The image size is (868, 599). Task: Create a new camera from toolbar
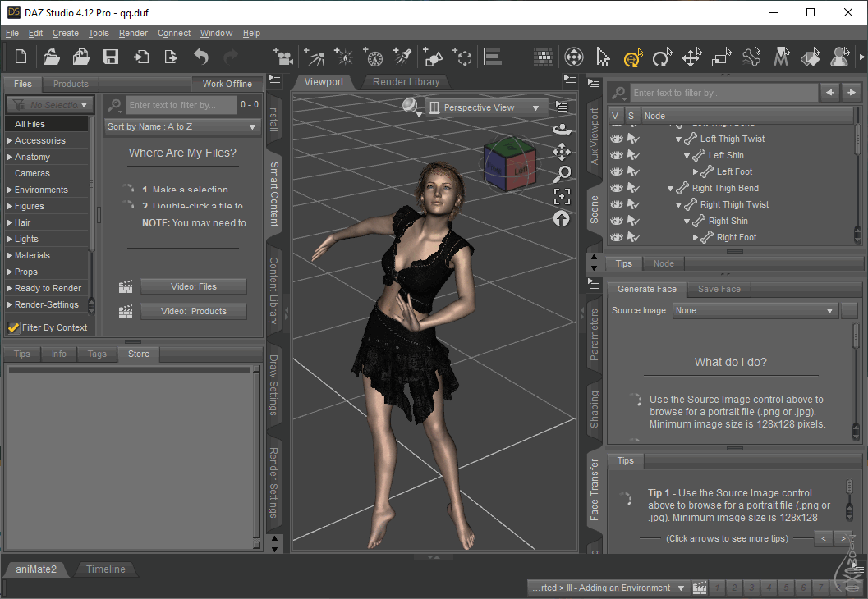pyautogui.click(x=283, y=57)
